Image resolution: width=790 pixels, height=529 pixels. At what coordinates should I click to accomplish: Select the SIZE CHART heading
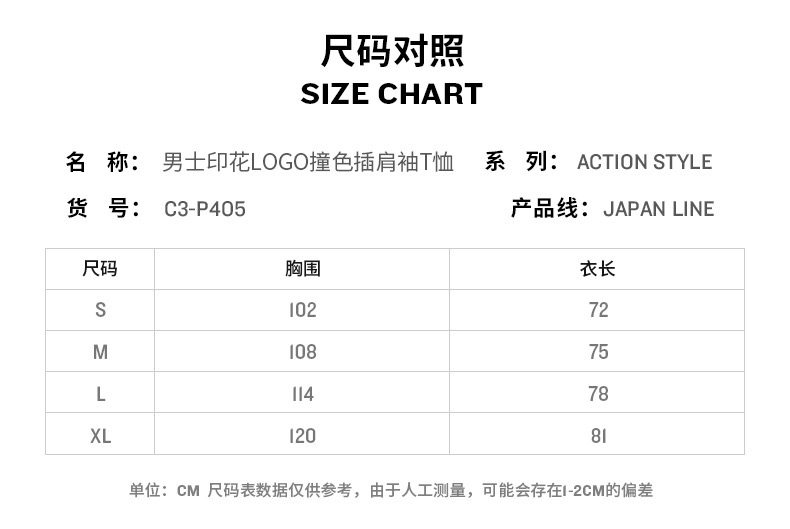[x=392, y=94]
